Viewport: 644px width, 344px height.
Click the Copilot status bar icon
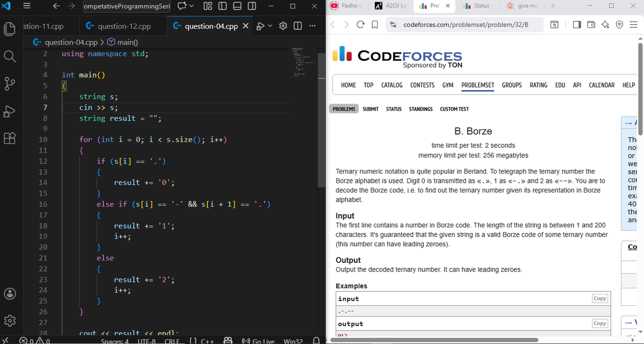228,341
